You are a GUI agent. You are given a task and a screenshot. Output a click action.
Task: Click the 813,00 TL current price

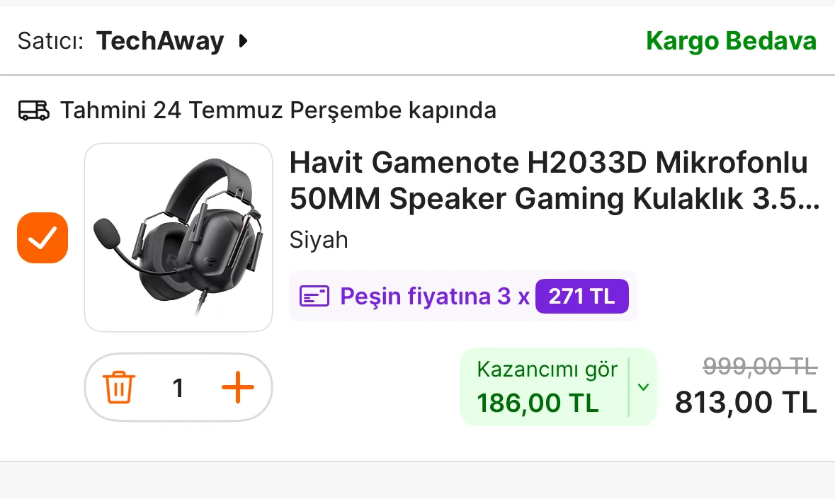point(746,402)
